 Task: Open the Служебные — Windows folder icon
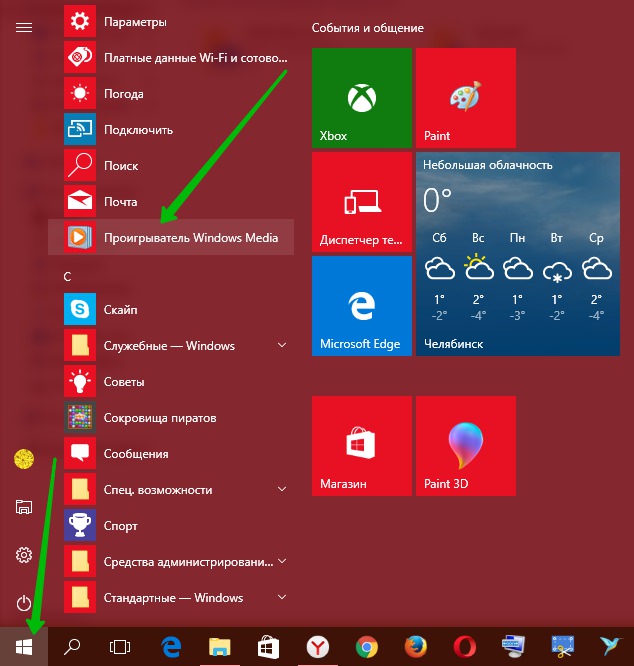click(x=80, y=345)
